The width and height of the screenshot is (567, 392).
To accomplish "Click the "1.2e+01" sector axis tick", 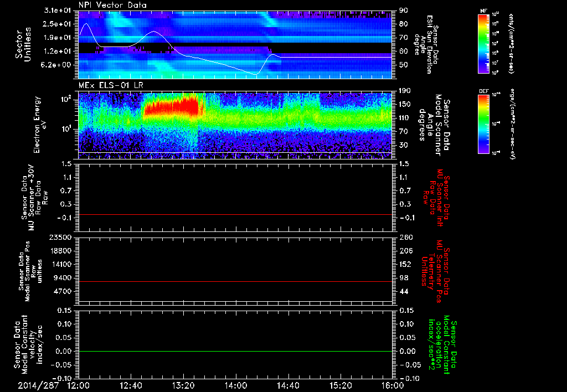I will click(x=57, y=51).
